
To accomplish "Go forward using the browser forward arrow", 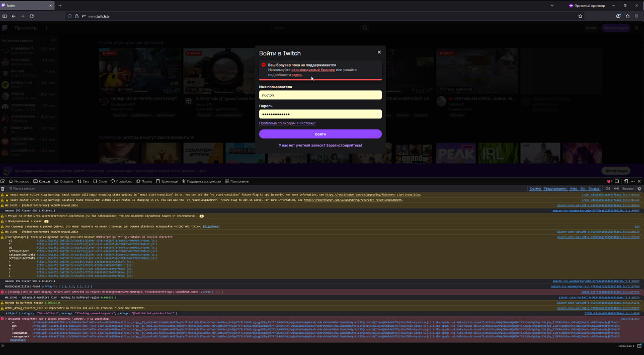I will 23,16.
